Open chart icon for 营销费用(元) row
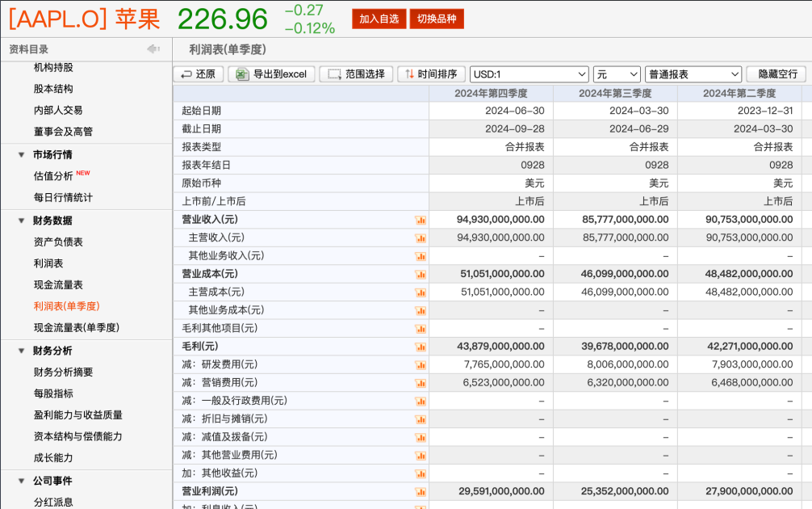This screenshot has height=509, width=812. pos(421,384)
